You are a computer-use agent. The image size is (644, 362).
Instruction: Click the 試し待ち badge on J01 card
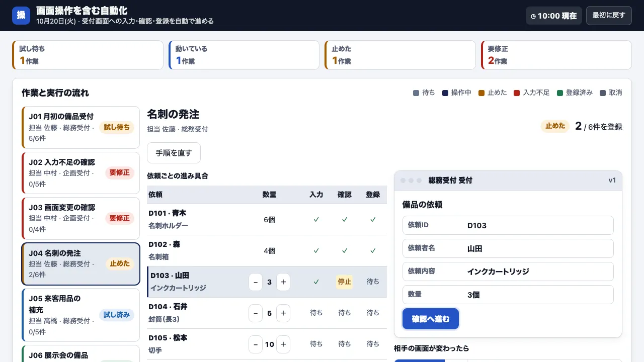tap(117, 127)
